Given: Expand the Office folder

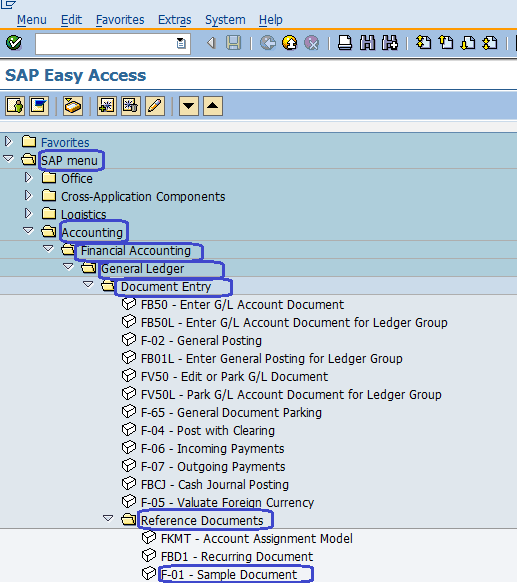Looking at the screenshot, I should point(28,177).
